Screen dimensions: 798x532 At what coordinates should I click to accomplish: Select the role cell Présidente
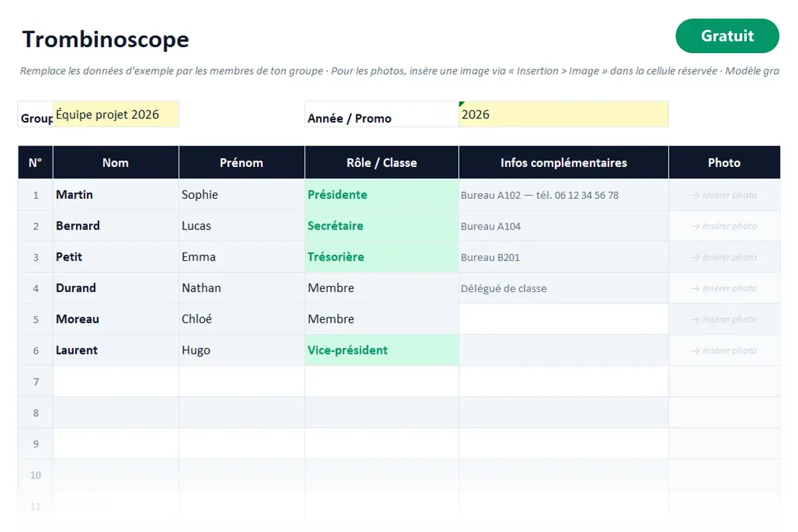coord(382,195)
